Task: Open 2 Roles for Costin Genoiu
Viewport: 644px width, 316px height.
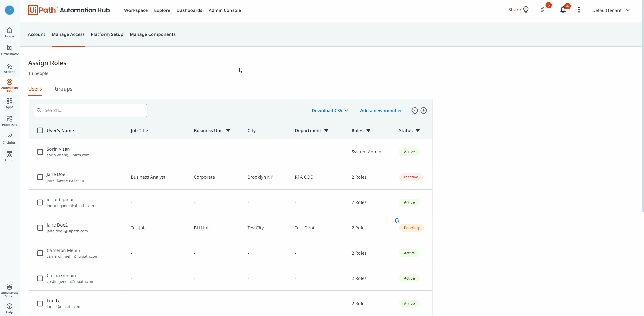Action: tap(359, 278)
